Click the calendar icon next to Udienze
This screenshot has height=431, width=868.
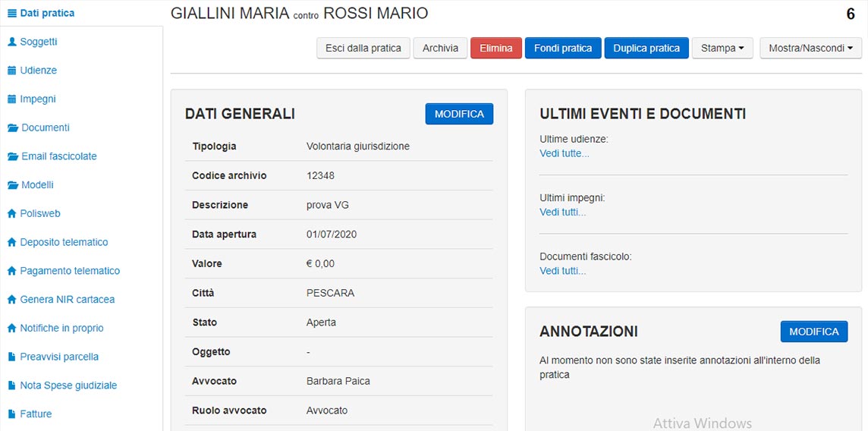point(12,71)
